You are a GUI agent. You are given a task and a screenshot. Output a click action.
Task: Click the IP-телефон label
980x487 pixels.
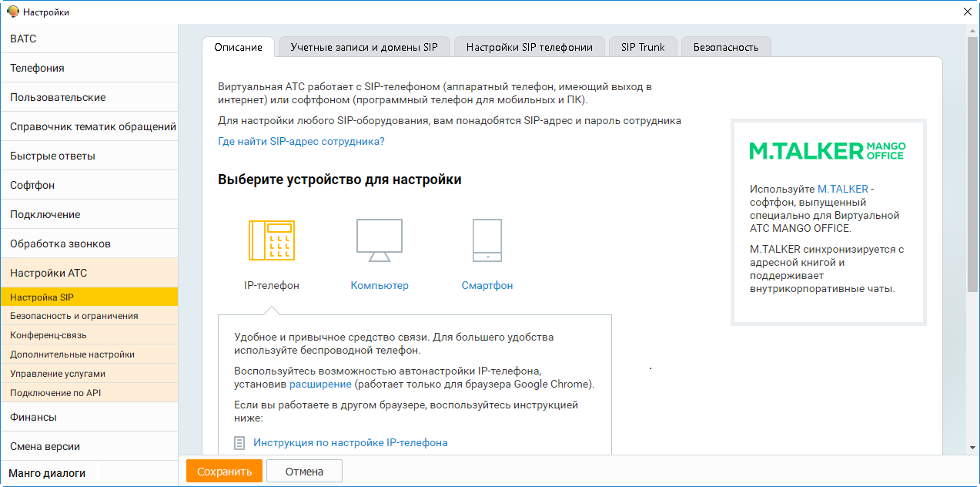272,285
